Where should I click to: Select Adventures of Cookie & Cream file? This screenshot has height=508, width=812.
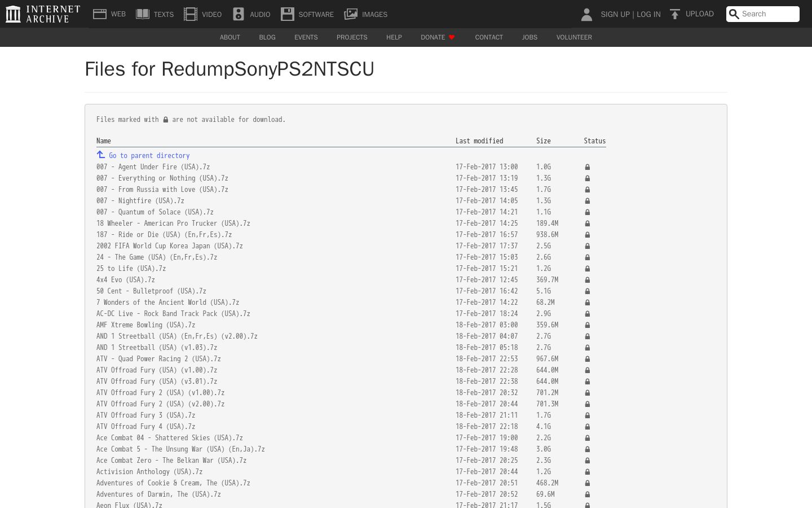coord(173,483)
